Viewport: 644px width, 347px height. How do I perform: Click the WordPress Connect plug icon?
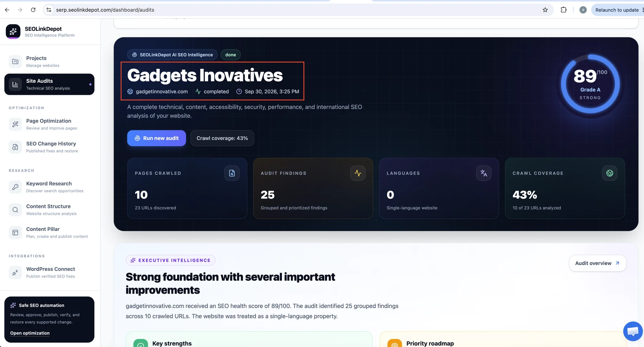point(15,273)
